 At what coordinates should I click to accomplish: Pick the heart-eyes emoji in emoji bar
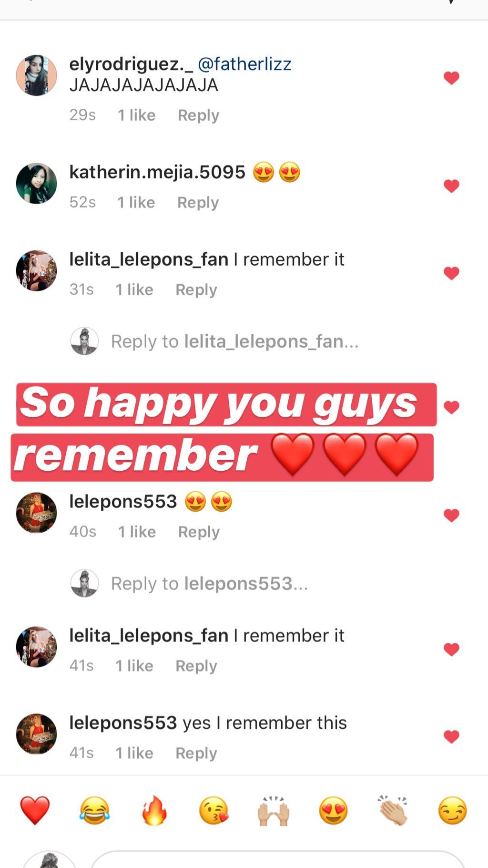[x=333, y=810]
